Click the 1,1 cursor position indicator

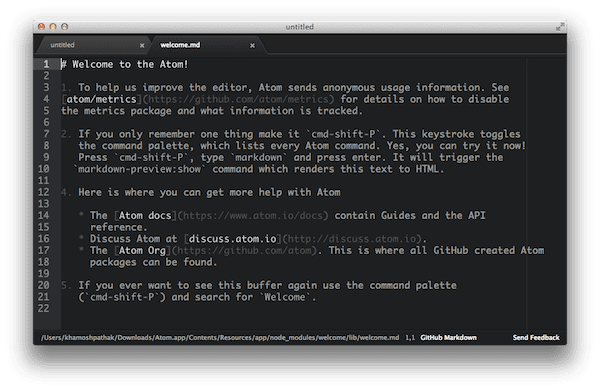coord(410,337)
